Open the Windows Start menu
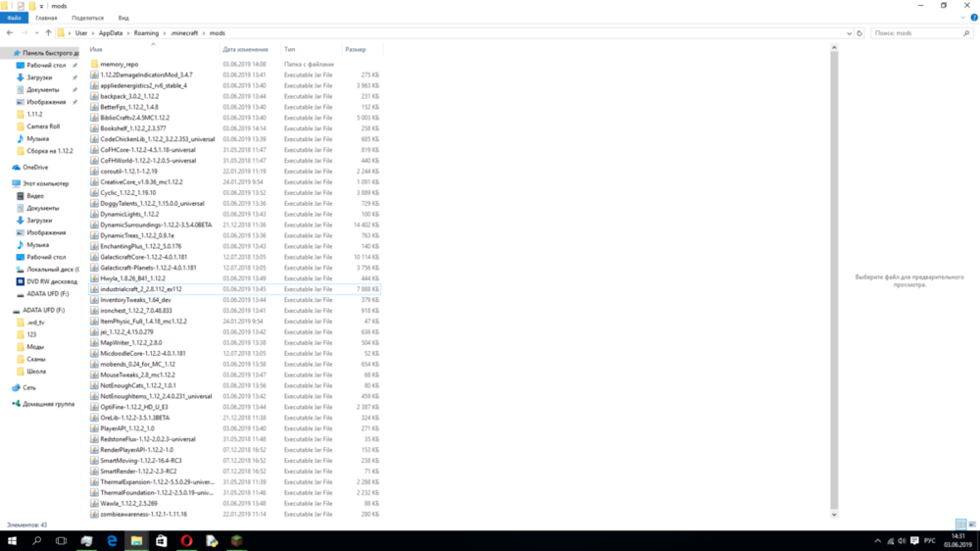 [x=12, y=541]
